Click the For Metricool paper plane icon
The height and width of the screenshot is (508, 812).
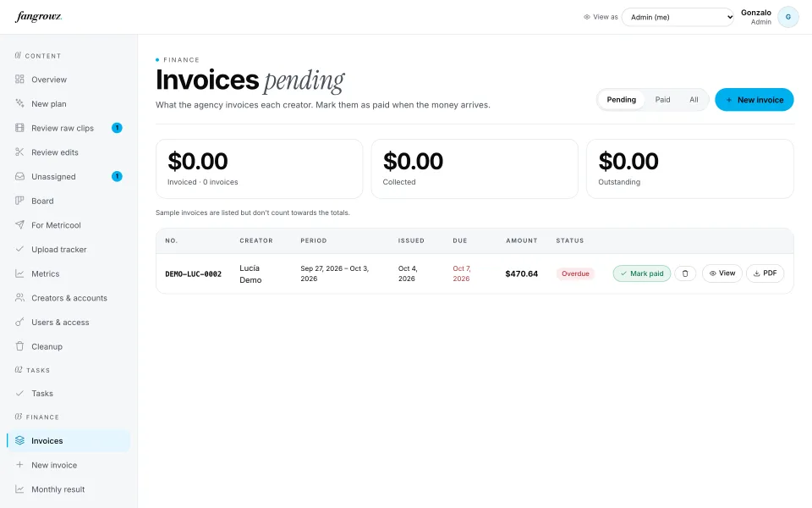click(19, 224)
